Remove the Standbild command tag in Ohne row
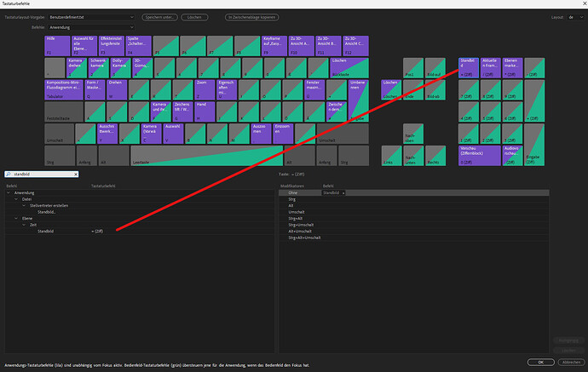 tap(343, 193)
